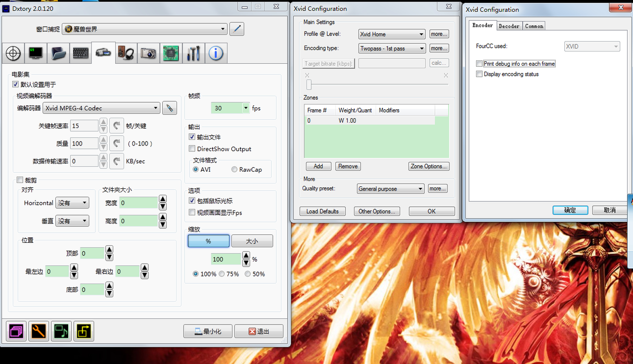
Task: Check Print debug info on each frame
Action: point(479,64)
